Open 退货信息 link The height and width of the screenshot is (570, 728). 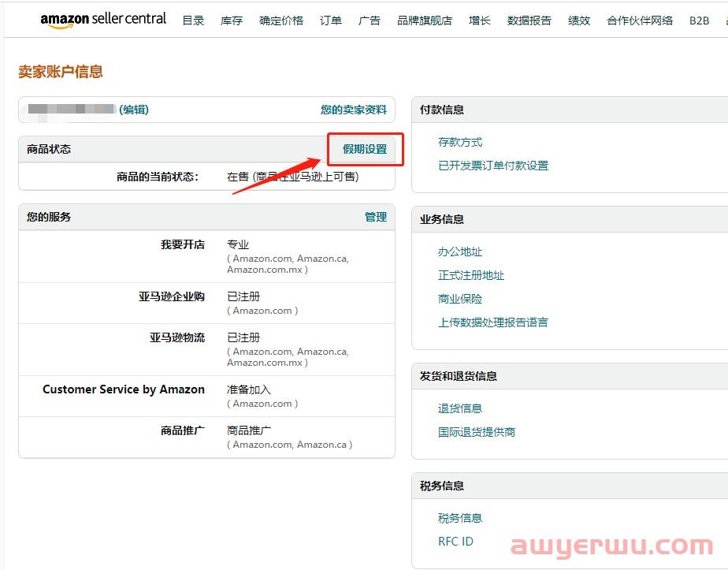pyautogui.click(x=459, y=408)
